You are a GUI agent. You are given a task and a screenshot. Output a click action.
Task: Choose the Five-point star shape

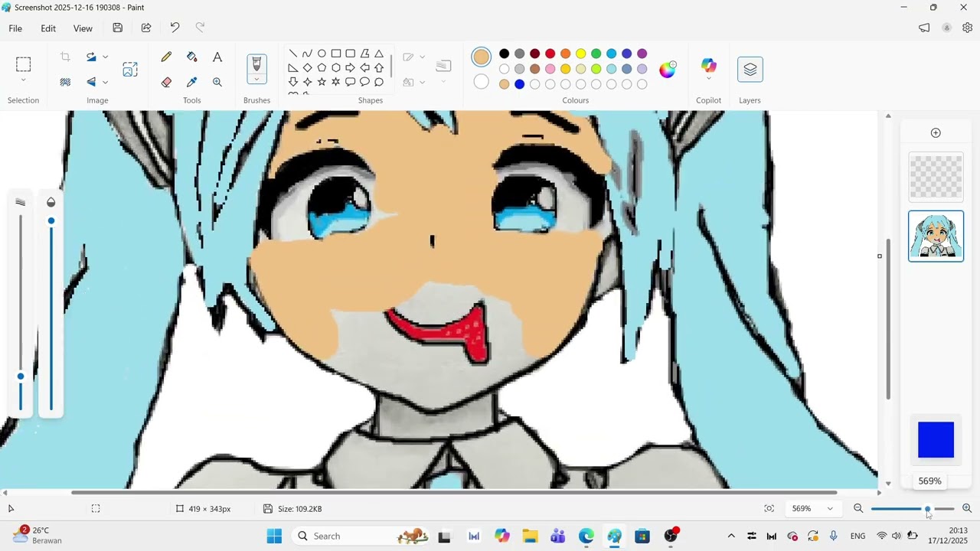click(322, 82)
